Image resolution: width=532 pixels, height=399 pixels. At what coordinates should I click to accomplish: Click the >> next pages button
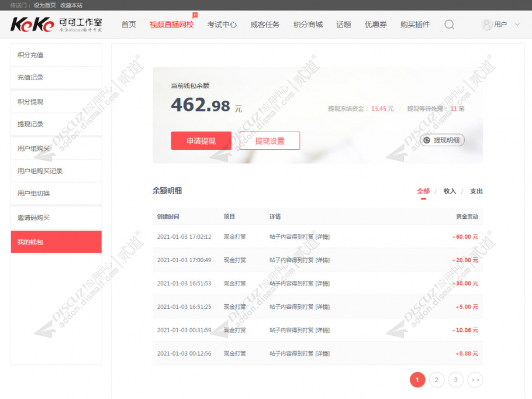(x=475, y=380)
